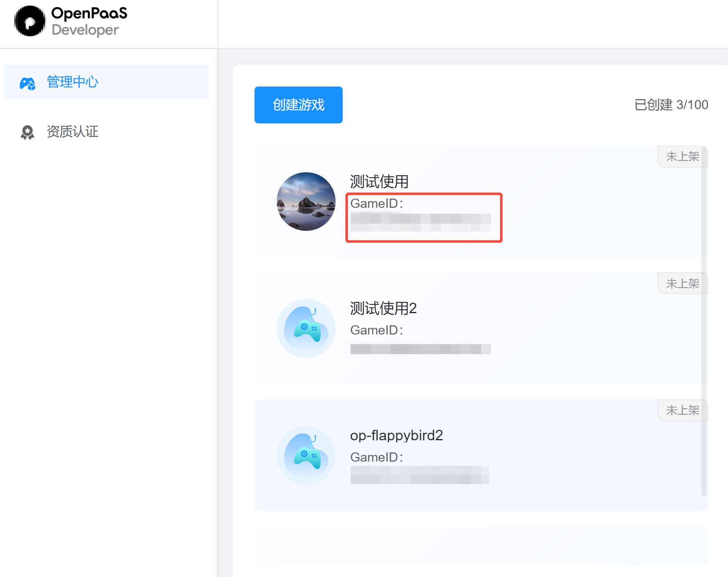Click the 创建游戏 button
The width and height of the screenshot is (728, 577).
(298, 105)
